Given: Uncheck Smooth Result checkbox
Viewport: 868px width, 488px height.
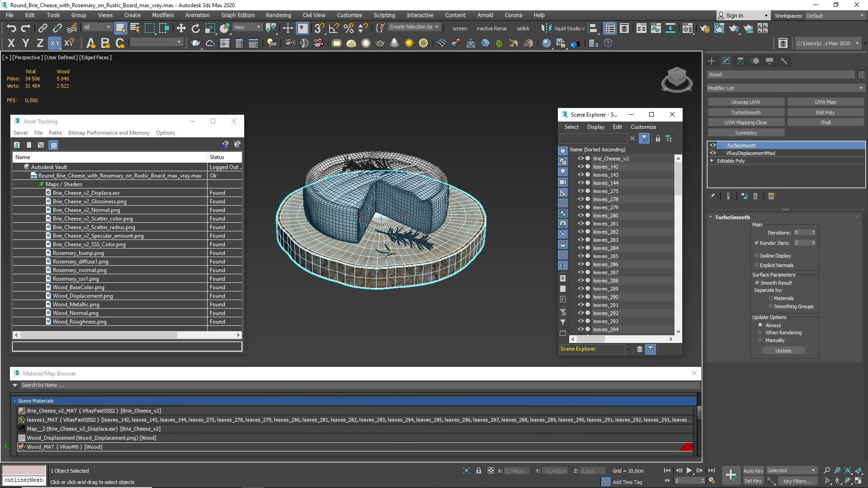Looking at the screenshot, I should (x=757, y=282).
